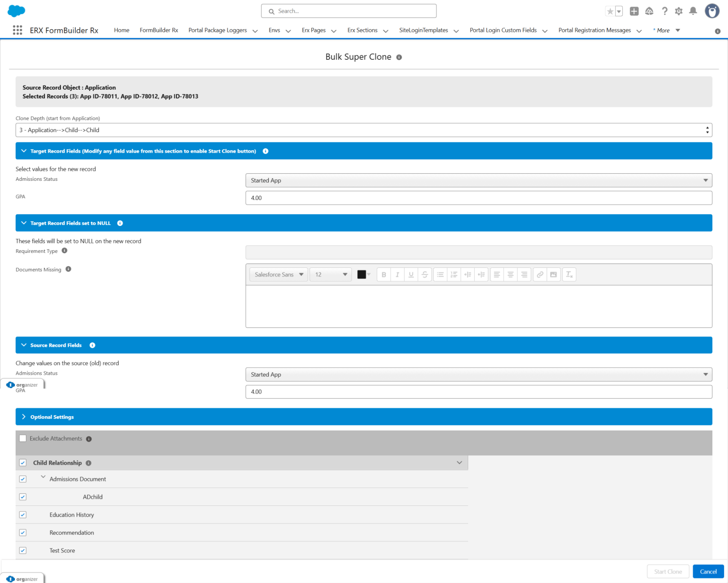Open the target Admissions Status dropdown
This screenshot has height=583, width=728.
478,181
